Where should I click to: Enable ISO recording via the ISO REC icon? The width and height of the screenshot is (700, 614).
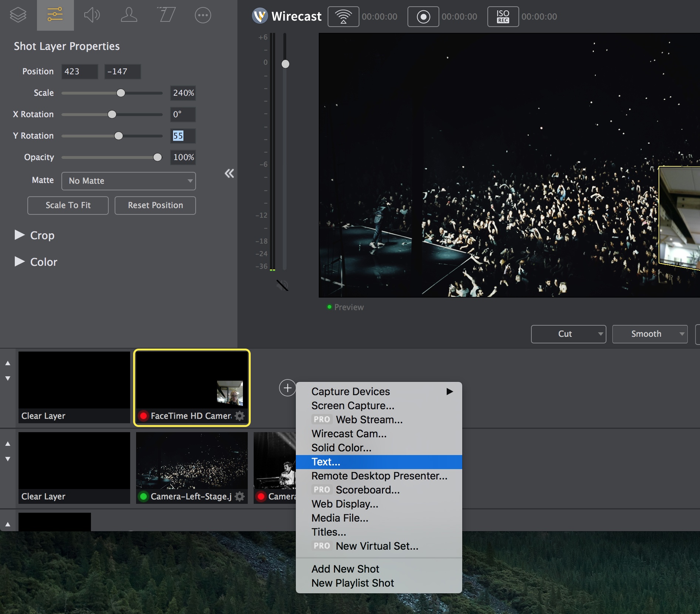(x=503, y=16)
